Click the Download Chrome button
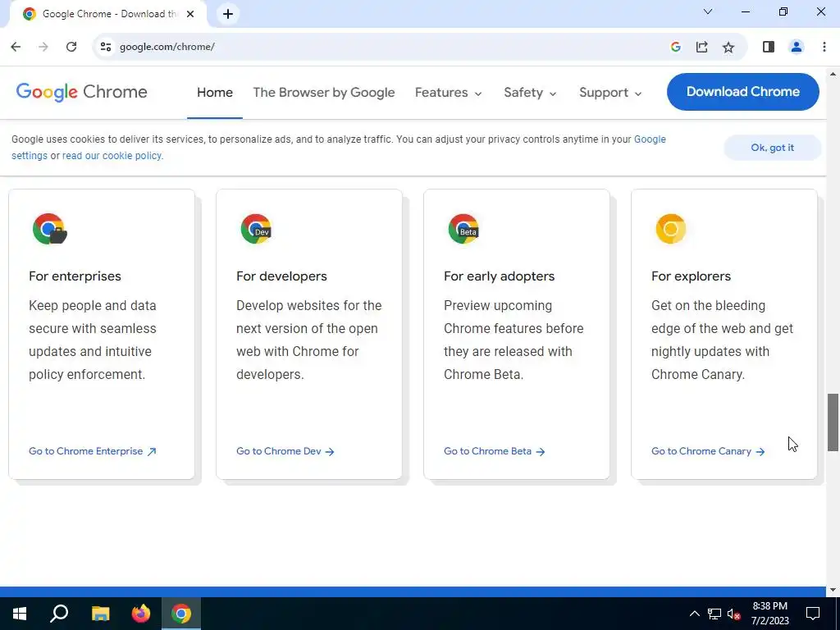 tap(742, 92)
